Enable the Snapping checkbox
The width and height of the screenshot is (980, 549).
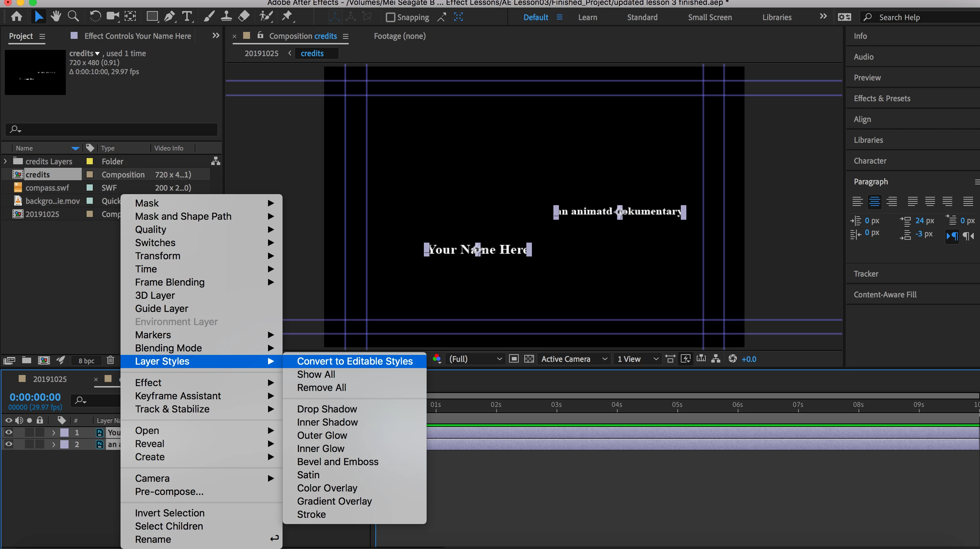click(390, 17)
